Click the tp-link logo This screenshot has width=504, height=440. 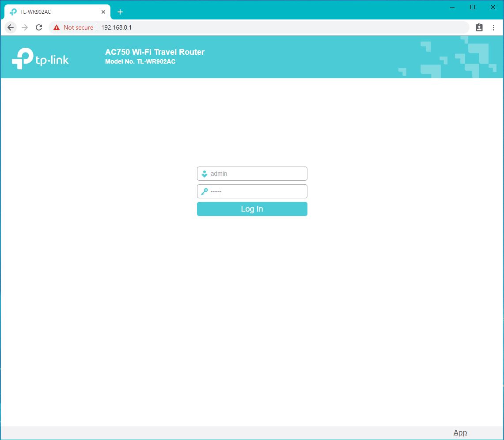40,58
